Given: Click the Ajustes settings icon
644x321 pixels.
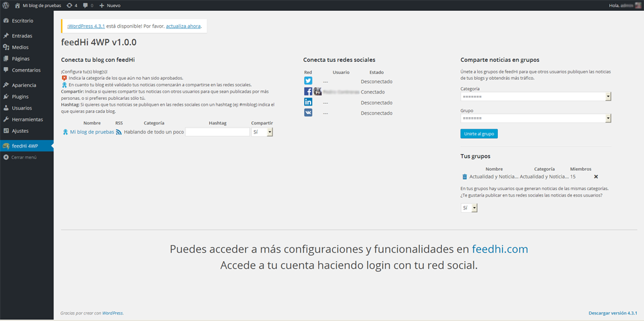Looking at the screenshot, I should click(6, 131).
